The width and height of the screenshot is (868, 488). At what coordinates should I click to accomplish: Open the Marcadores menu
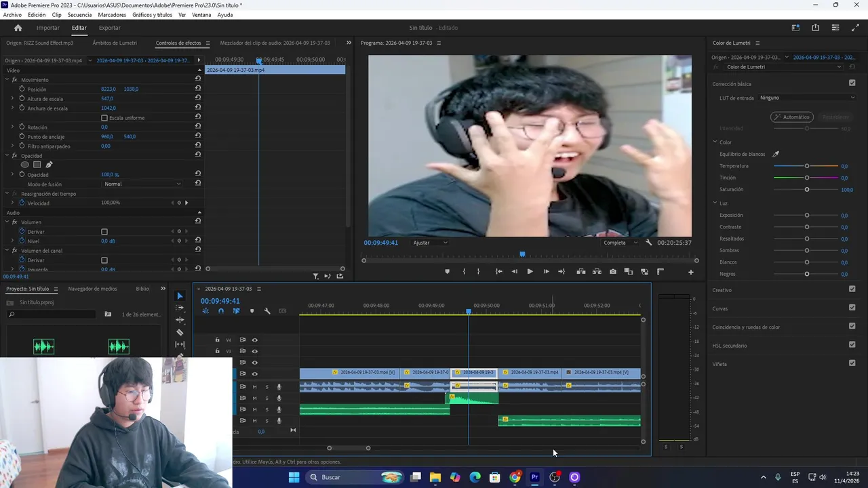click(112, 15)
